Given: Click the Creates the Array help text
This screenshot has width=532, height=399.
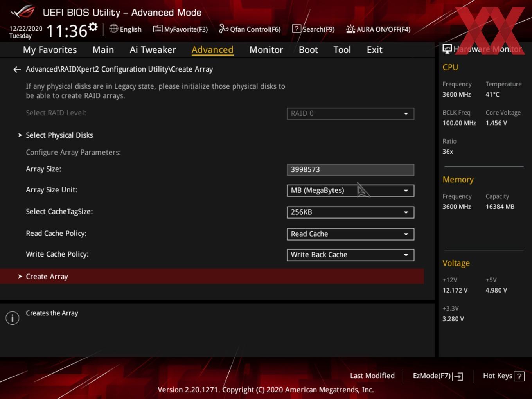Looking at the screenshot, I should (52, 313).
